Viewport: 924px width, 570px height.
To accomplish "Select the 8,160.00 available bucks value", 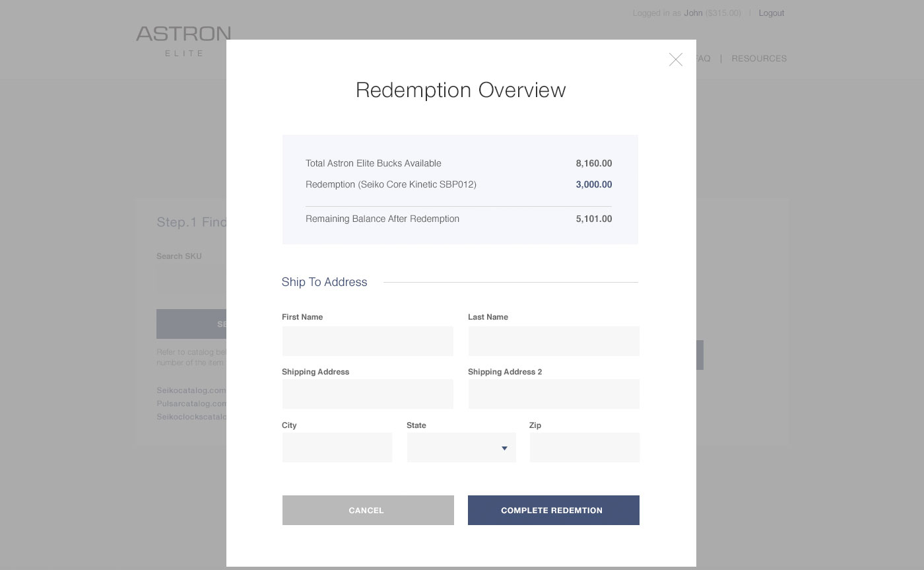I will coord(594,163).
